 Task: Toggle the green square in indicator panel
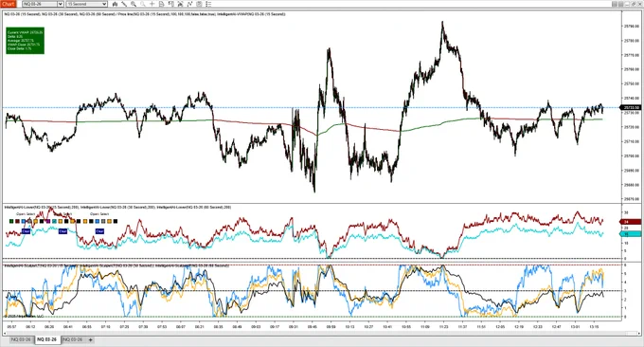11,221
